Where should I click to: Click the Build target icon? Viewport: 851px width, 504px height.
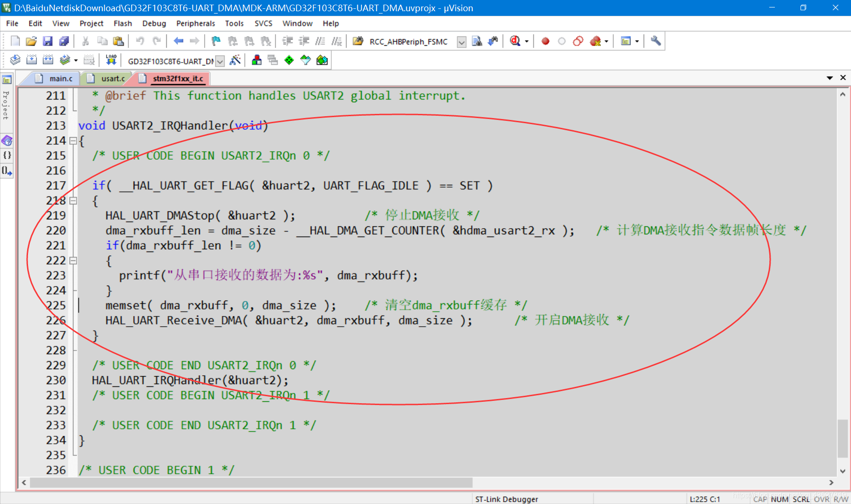(32, 60)
